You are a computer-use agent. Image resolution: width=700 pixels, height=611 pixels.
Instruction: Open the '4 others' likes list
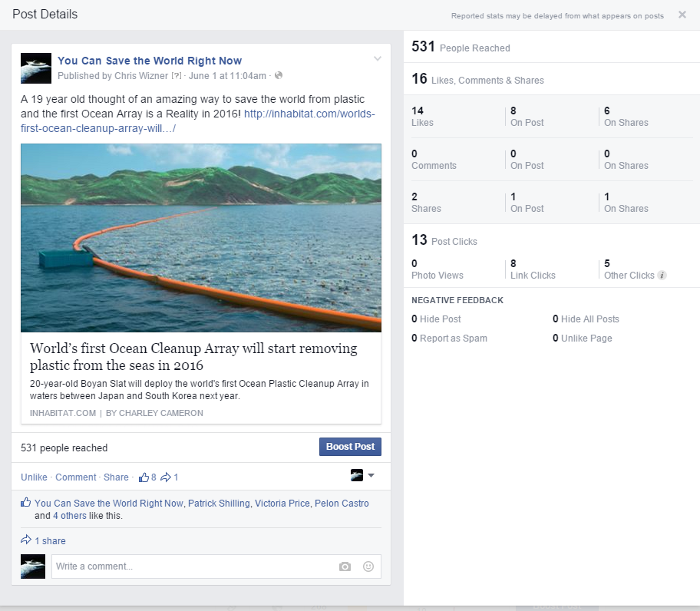pos(69,516)
